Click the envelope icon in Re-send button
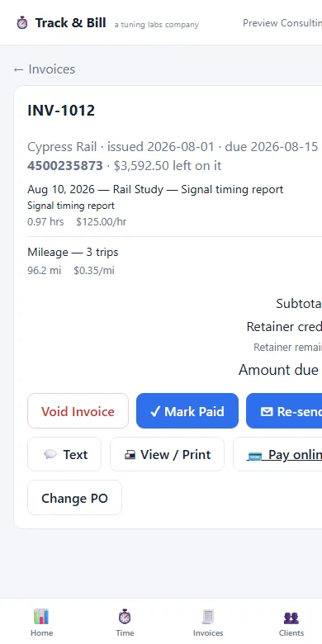Viewport: 322px width, 644px height. tap(267, 411)
